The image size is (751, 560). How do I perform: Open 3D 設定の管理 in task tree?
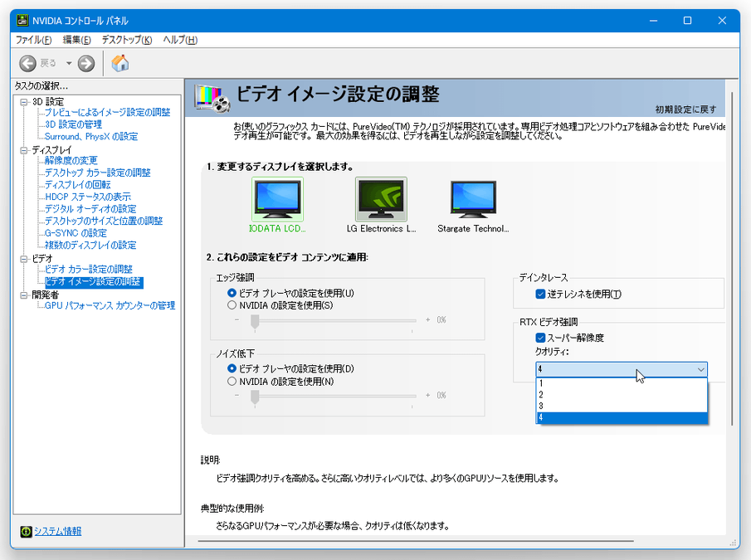(73, 124)
